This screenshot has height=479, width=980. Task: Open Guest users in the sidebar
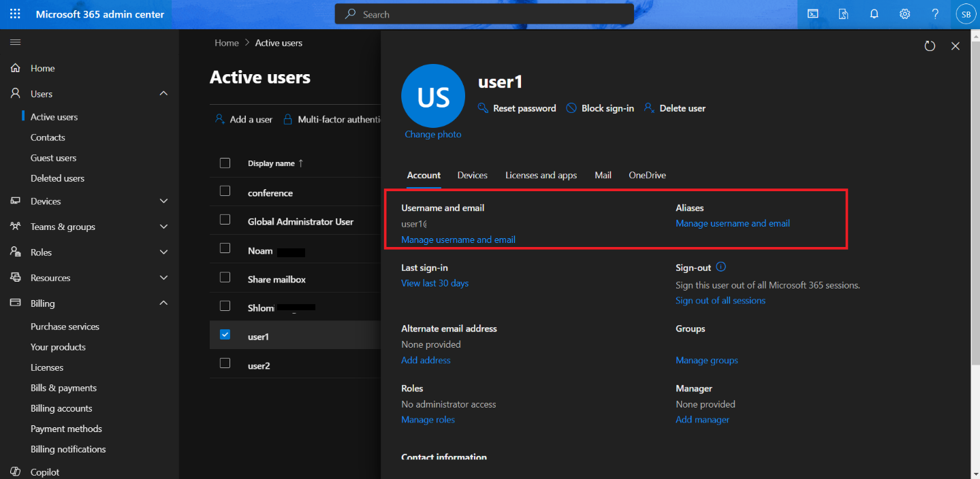[53, 158]
